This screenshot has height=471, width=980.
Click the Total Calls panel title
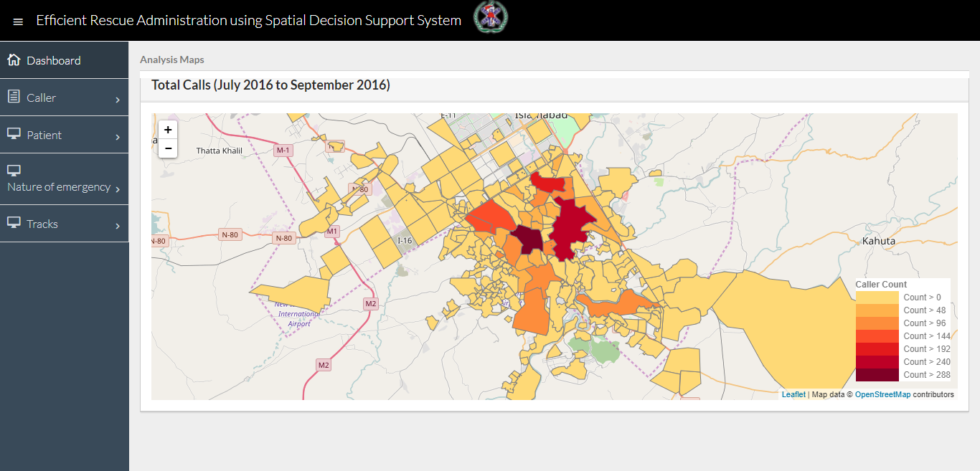pyautogui.click(x=270, y=85)
